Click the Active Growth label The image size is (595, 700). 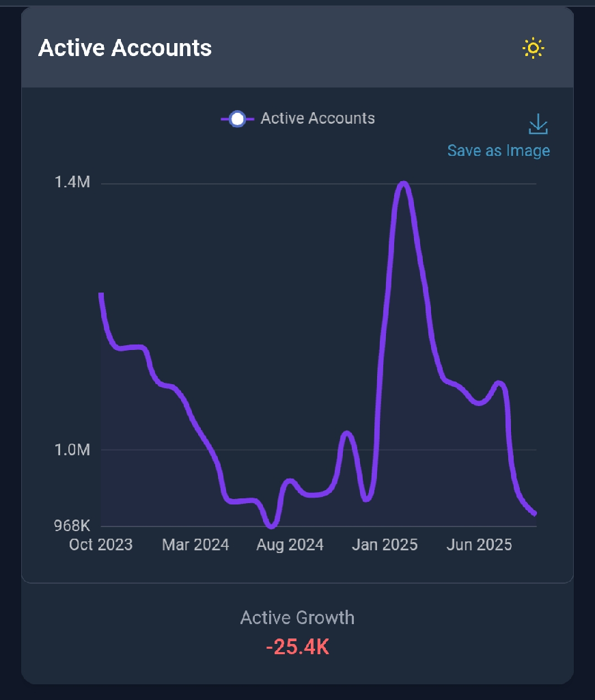click(297, 618)
